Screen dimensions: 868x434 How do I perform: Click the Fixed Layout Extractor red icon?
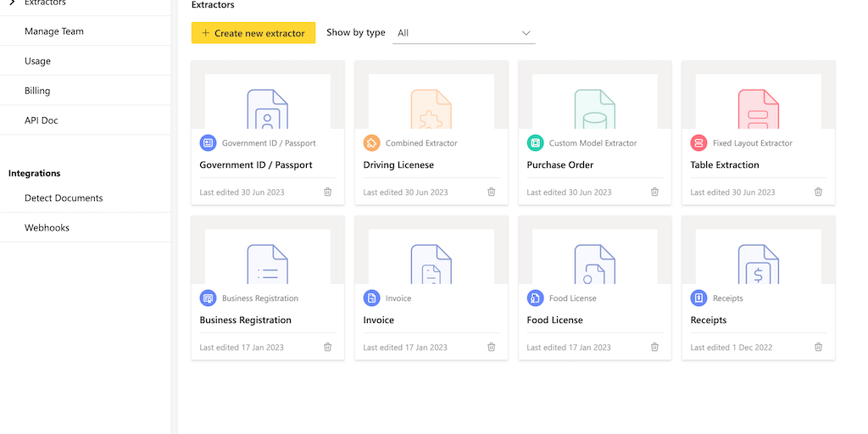click(x=698, y=143)
